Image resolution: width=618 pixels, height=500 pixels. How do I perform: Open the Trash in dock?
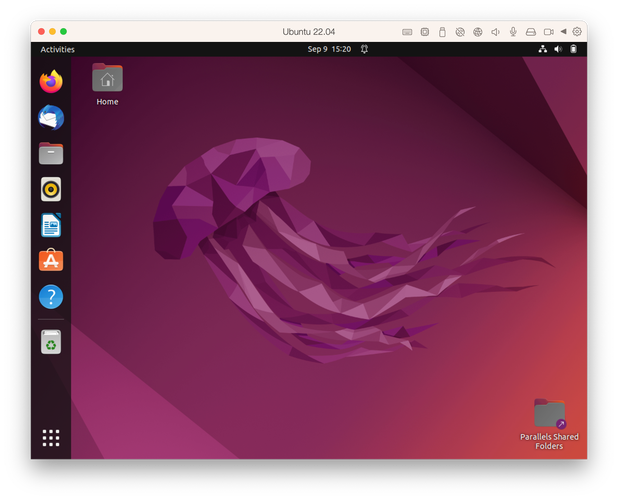coord(51,342)
